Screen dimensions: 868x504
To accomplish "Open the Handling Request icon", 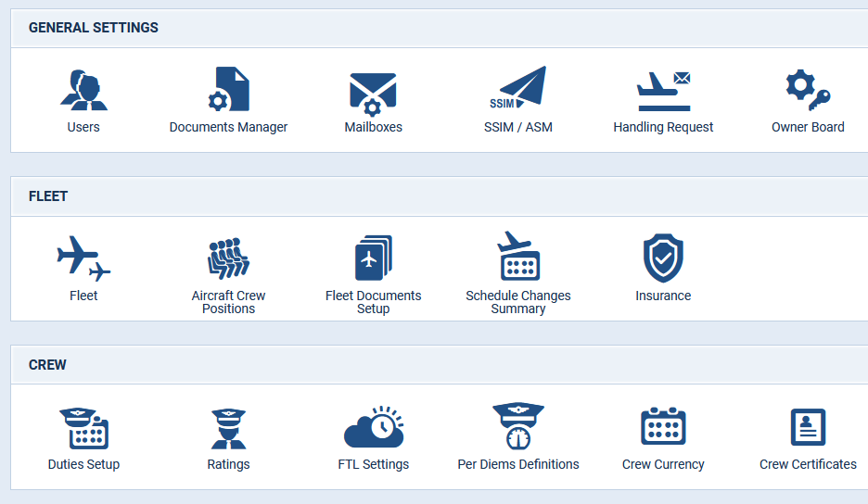I will 663,92.
